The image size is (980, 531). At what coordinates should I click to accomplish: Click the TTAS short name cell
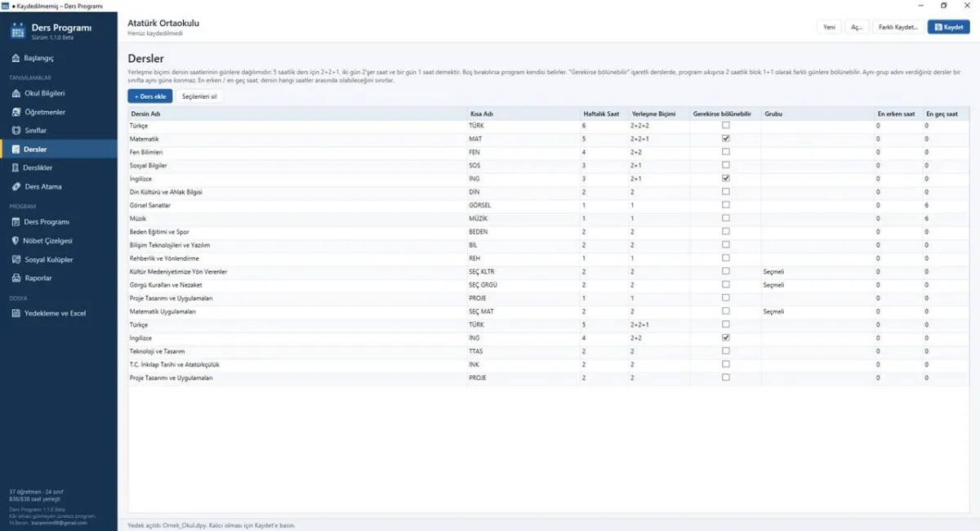click(x=522, y=351)
